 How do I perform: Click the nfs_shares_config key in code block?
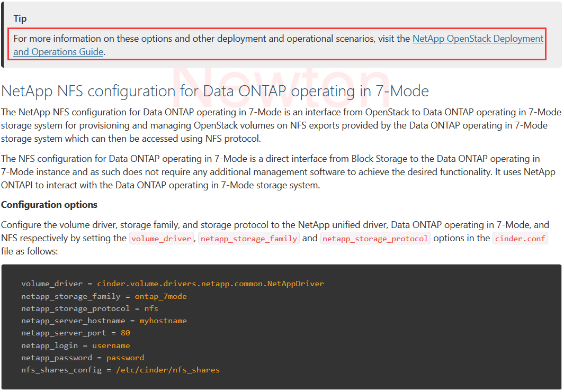click(x=61, y=370)
